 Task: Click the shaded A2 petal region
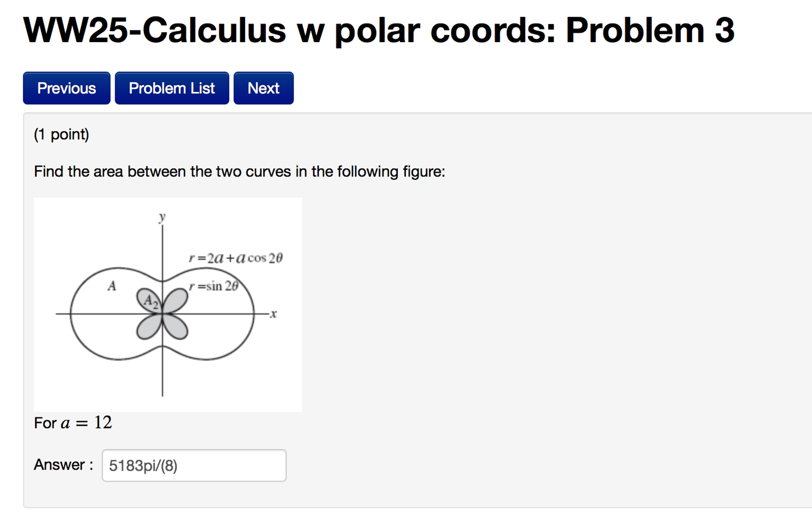(149, 300)
